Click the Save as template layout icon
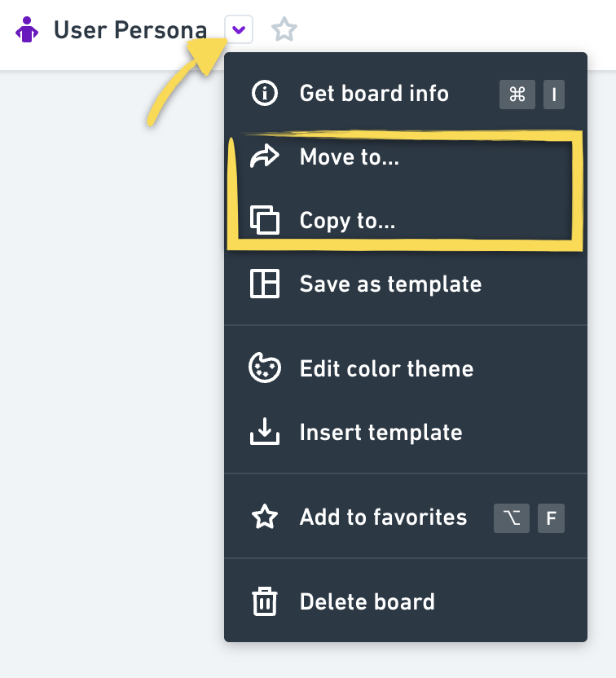 point(265,284)
